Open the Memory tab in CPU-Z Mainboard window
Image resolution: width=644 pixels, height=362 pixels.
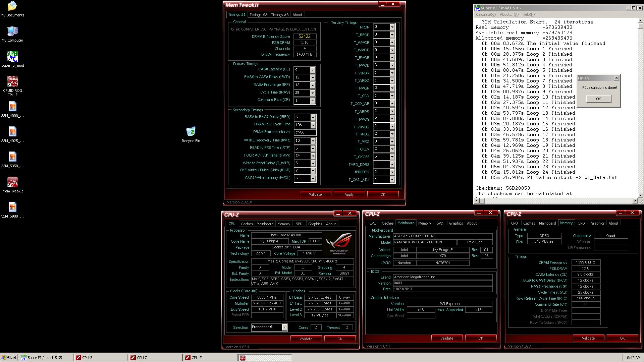(424, 223)
